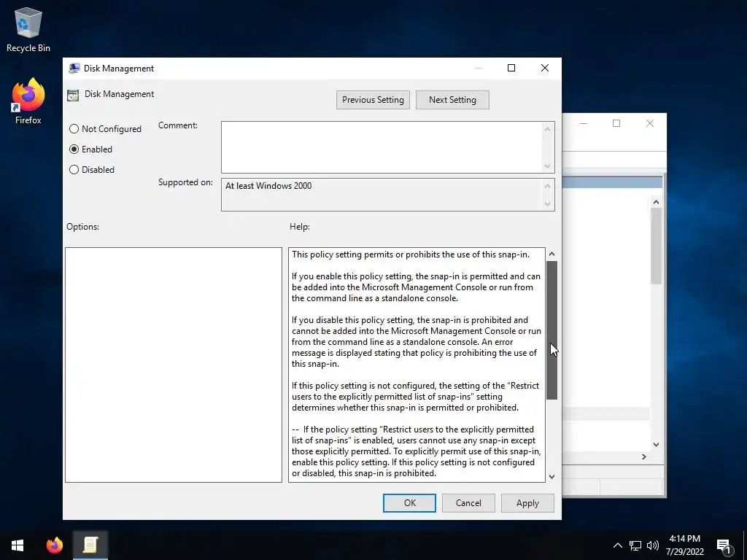Minimize the background window

583,123
